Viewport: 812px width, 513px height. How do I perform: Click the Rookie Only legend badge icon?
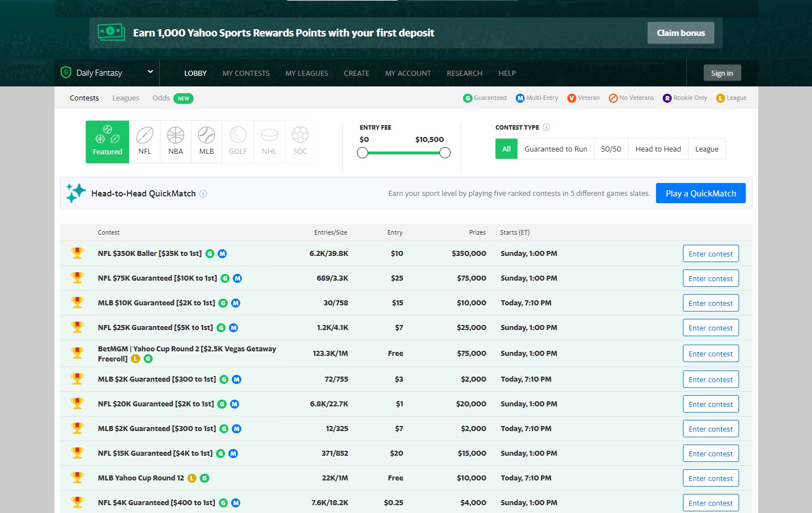[667, 98]
